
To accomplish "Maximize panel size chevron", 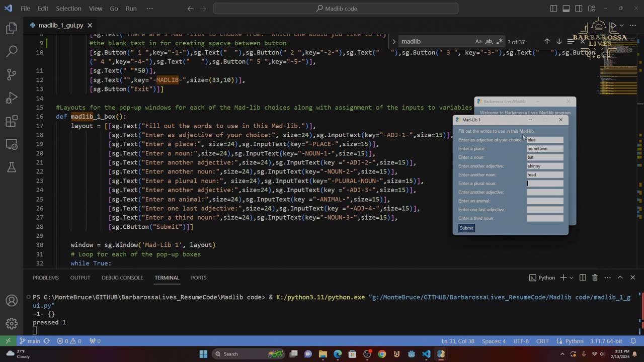I will coord(620,278).
